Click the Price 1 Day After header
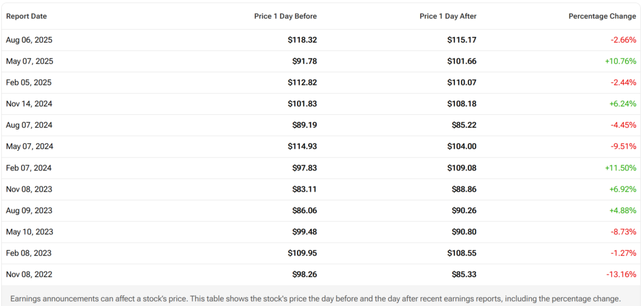 pos(448,16)
